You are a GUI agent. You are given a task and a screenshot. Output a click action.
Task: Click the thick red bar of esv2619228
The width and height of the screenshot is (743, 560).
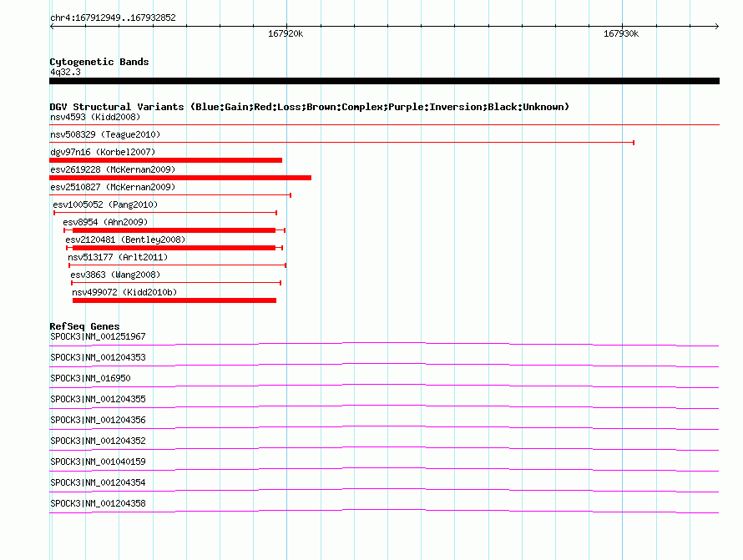(x=180, y=178)
